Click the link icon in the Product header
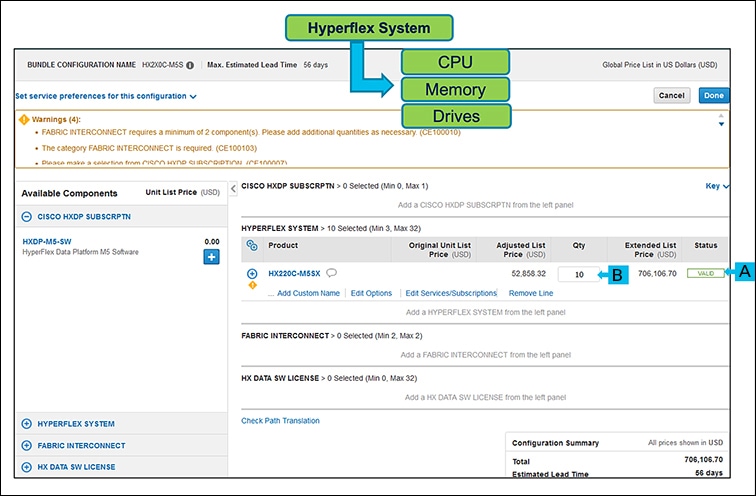Screen dimensions: 756x496 click(x=252, y=245)
